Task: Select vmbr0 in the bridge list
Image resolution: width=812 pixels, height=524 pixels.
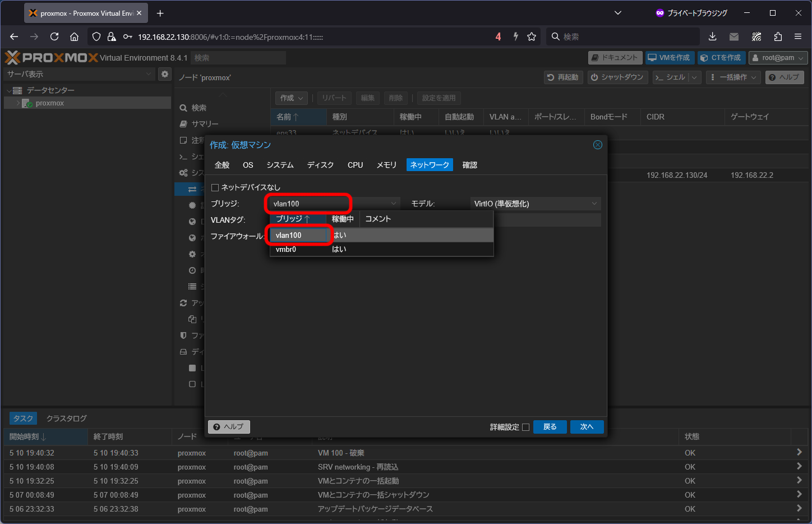Action: (x=381, y=249)
